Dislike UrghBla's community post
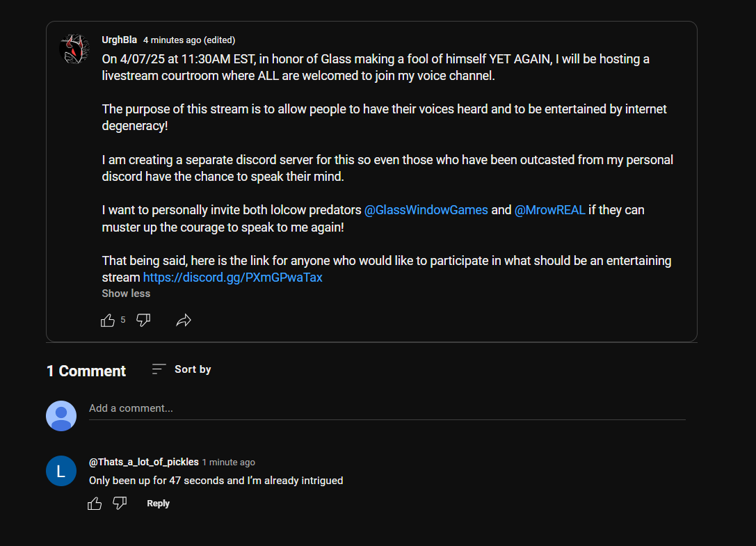Viewport: 756px width, 546px height. pyautogui.click(x=143, y=320)
